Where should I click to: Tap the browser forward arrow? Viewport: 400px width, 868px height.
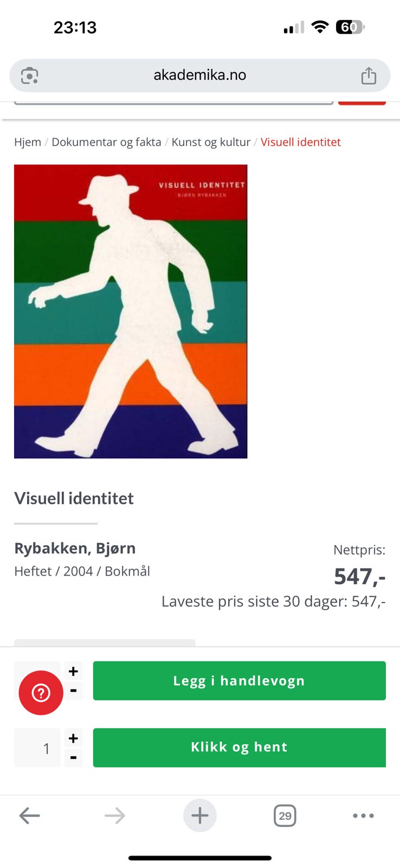pos(114,815)
